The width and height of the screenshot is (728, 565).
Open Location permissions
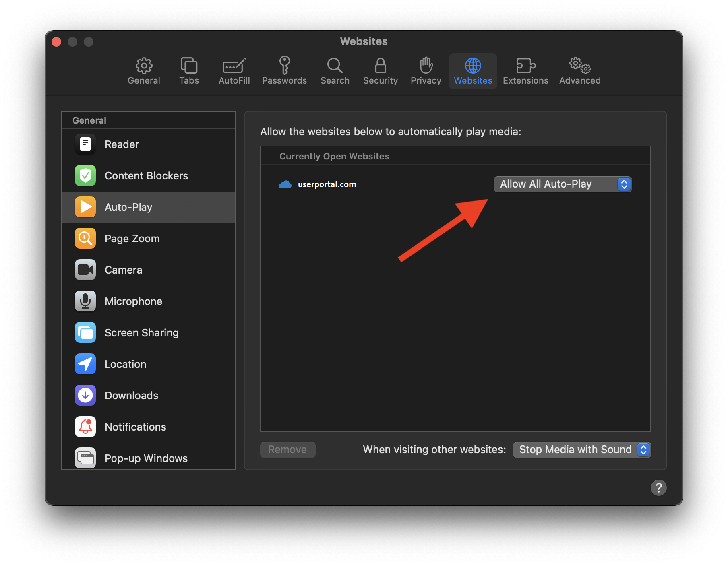(x=125, y=364)
